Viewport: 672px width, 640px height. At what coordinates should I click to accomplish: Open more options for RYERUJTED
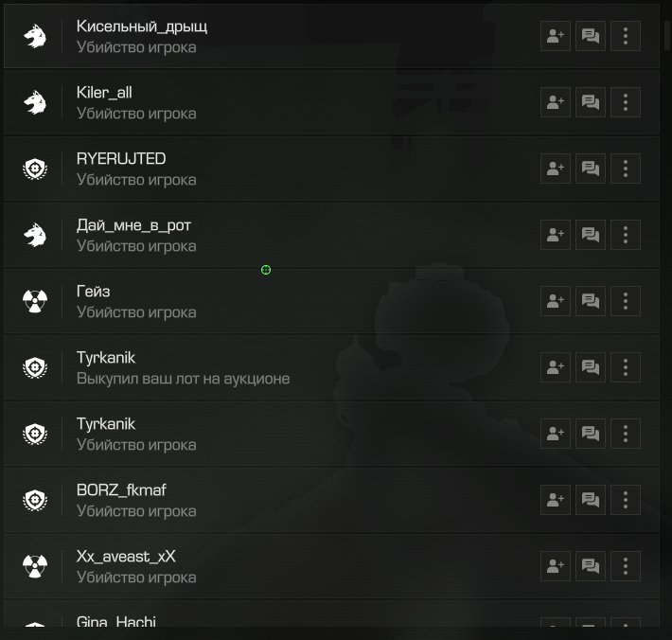click(x=626, y=169)
